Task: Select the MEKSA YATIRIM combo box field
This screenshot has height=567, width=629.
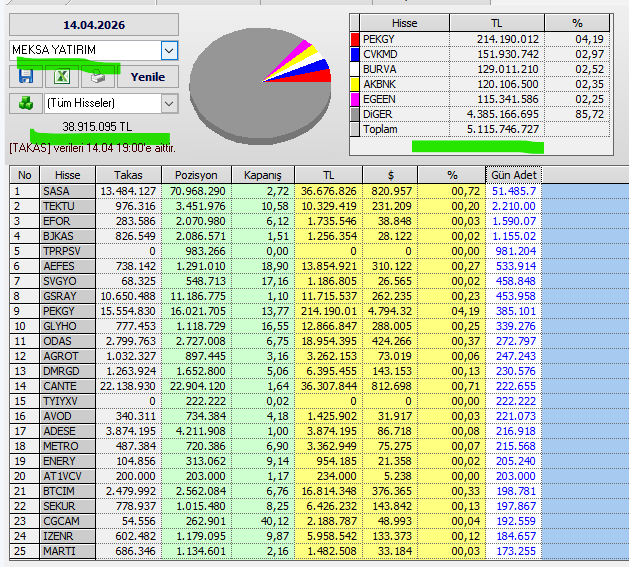Action: tap(94, 51)
